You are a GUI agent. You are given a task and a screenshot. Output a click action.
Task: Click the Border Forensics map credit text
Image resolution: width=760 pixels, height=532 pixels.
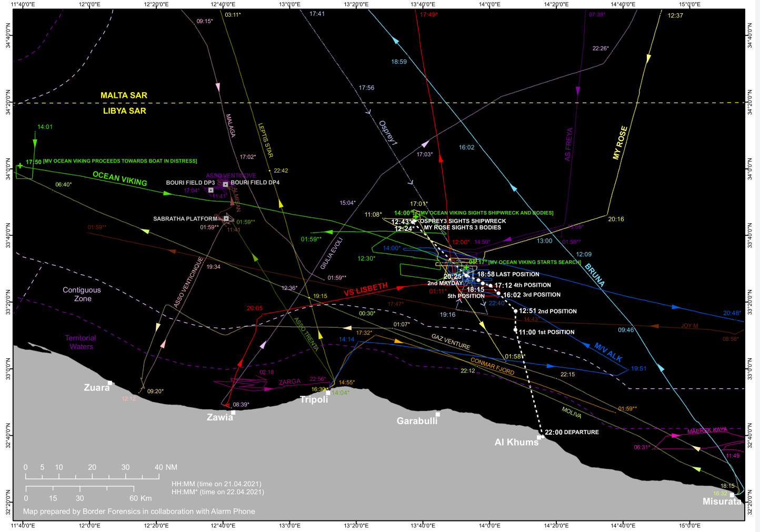coord(139,511)
